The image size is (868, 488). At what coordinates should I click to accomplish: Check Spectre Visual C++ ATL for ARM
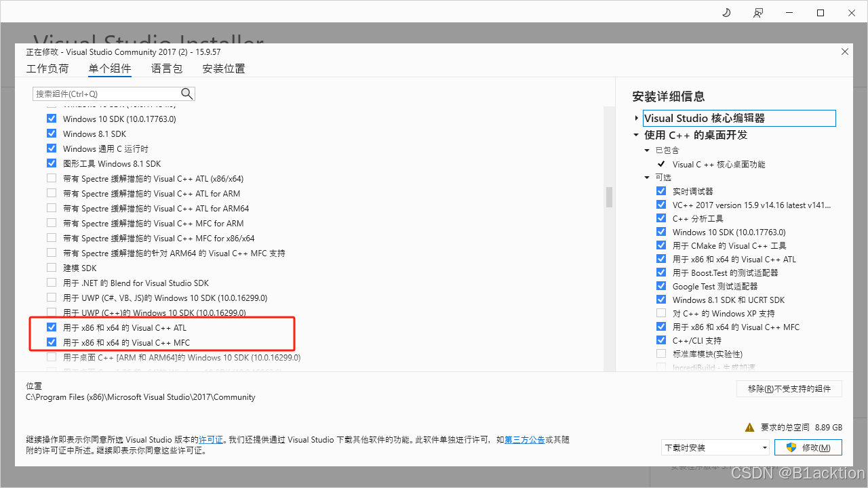point(52,193)
